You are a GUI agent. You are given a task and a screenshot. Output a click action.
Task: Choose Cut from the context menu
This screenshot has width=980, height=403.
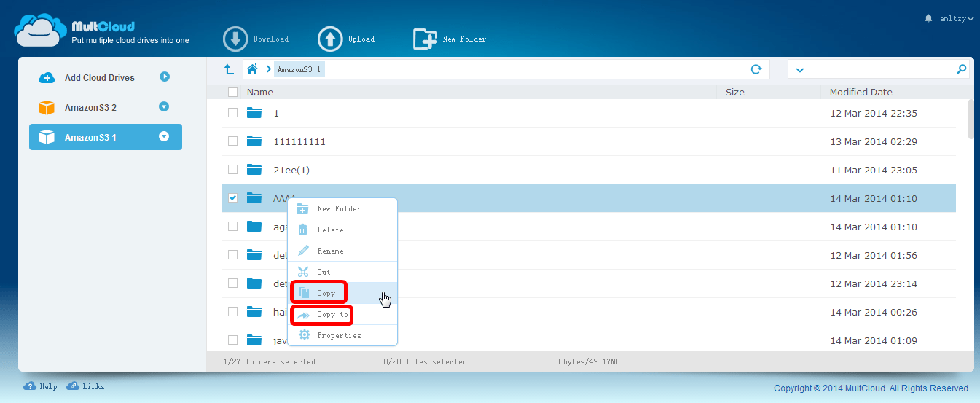342,272
